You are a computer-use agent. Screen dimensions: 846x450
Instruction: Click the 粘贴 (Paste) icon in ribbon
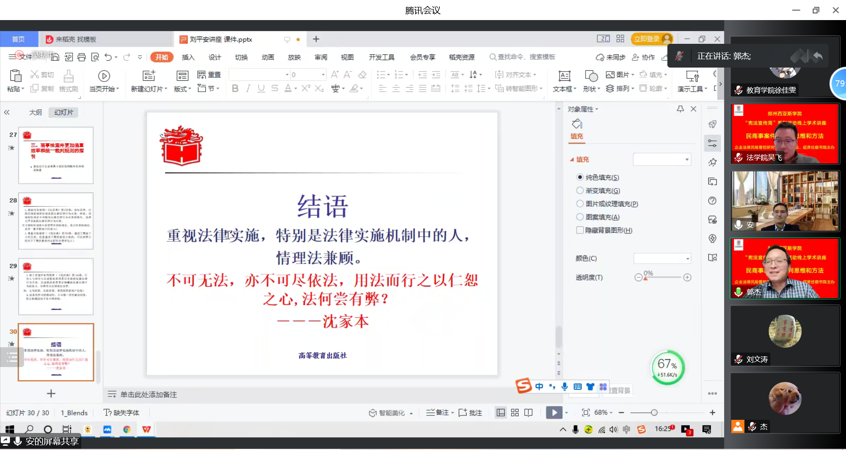click(x=14, y=76)
